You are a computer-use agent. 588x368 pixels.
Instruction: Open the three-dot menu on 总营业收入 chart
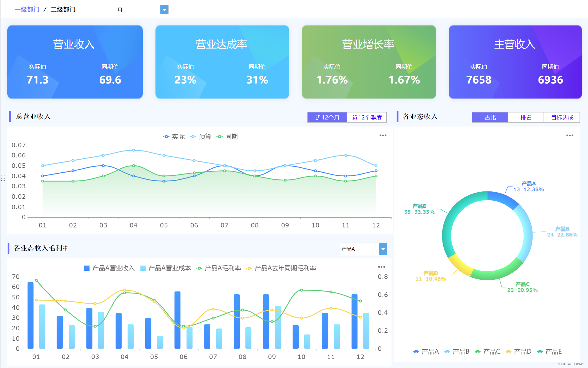[x=383, y=136]
